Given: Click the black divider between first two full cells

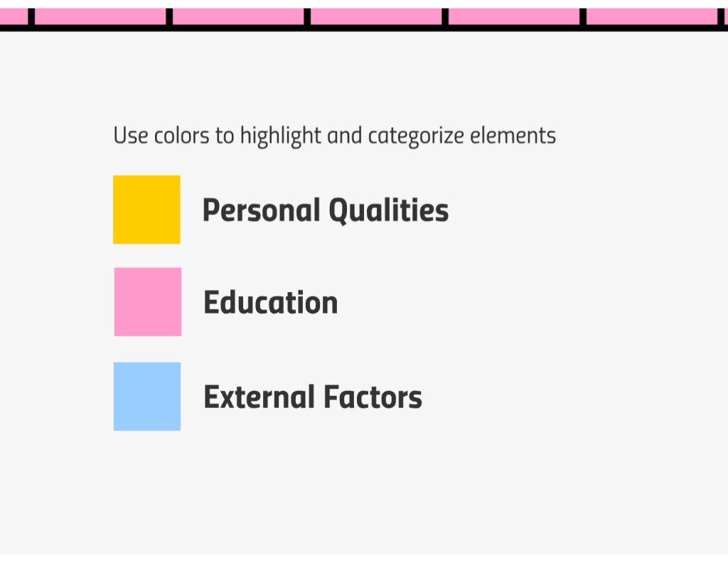Looking at the screenshot, I should click(x=169, y=16).
